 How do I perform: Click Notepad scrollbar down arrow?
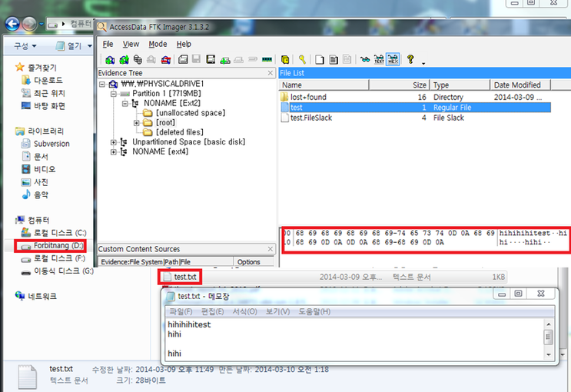click(549, 354)
